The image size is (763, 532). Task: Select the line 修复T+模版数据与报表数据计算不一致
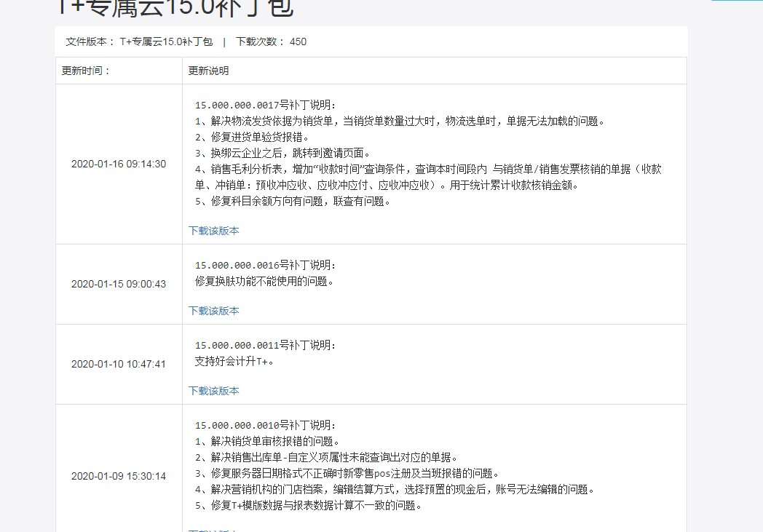pyautogui.click(x=308, y=506)
